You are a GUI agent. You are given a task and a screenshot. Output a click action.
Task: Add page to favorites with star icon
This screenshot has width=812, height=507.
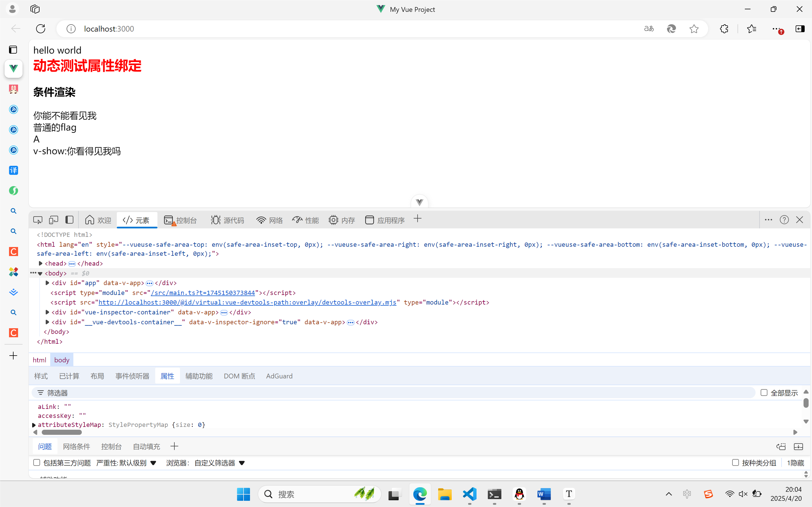(694, 29)
